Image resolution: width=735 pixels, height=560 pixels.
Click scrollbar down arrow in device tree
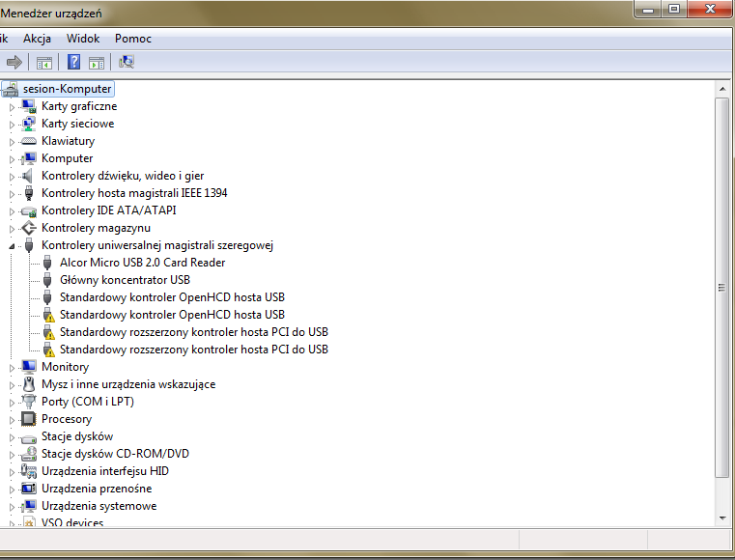click(722, 518)
